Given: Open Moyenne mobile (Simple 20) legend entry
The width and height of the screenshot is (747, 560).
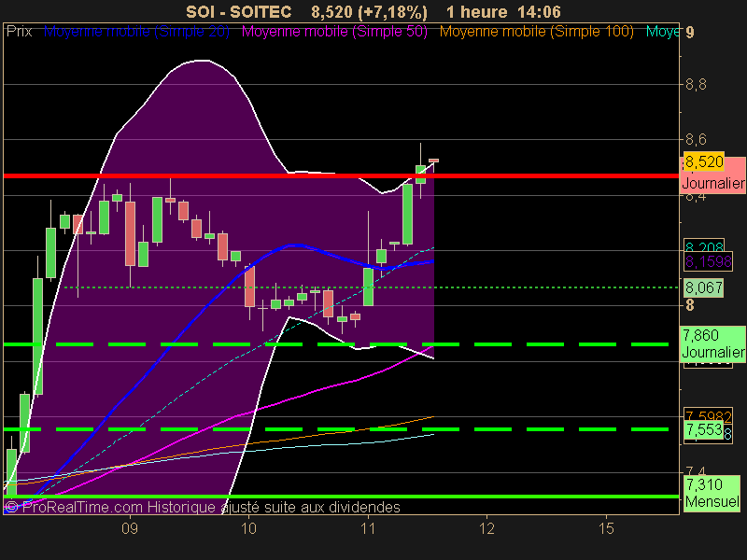Looking at the screenshot, I should (136, 32).
